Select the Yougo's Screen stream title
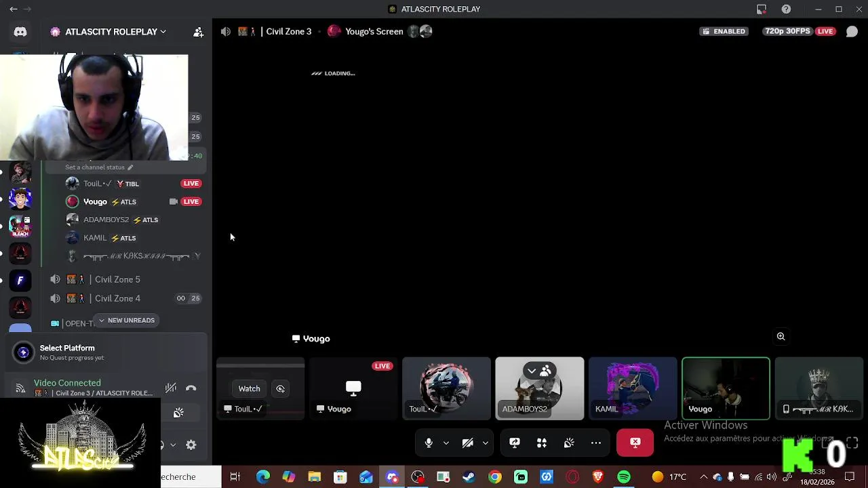Viewport: 868px width, 488px height. click(374, 31)
